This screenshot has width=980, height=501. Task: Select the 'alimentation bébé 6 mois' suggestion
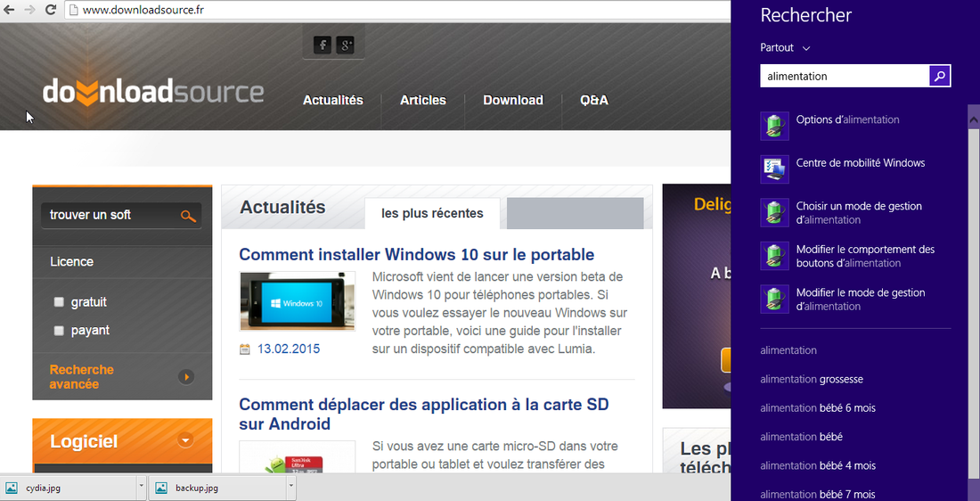coord(818,407)
